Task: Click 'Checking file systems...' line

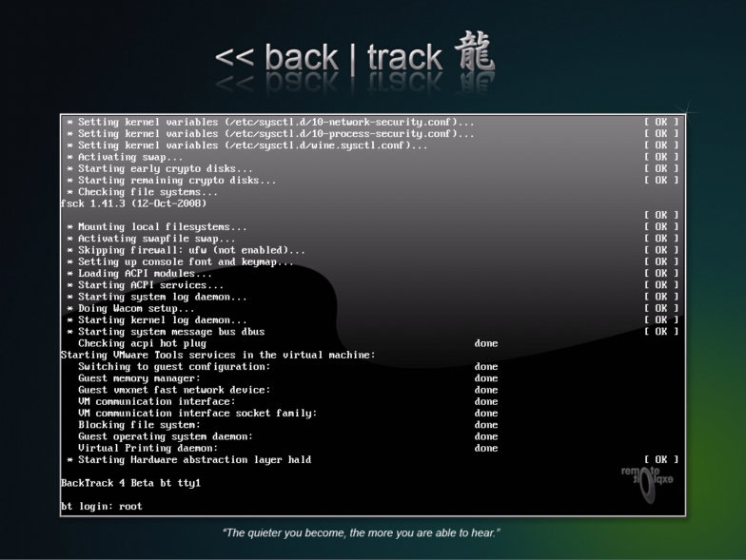Action: click(x=143, y=192)
